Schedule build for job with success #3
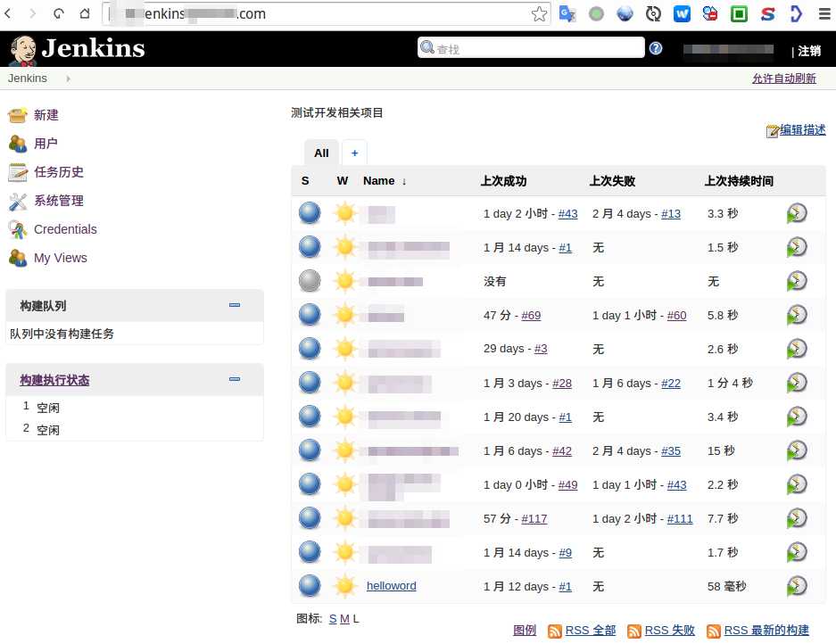Image resolution: width=836 pixels, height=644 pixels. (797, 349)
